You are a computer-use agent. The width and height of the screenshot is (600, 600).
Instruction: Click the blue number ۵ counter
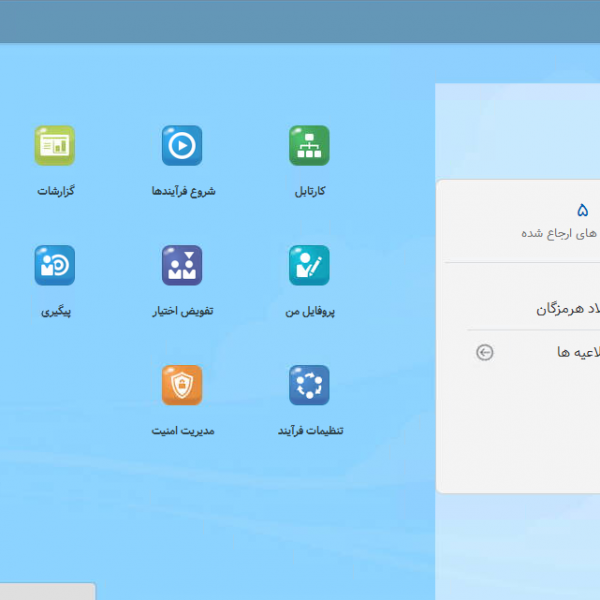click(582, 210)
